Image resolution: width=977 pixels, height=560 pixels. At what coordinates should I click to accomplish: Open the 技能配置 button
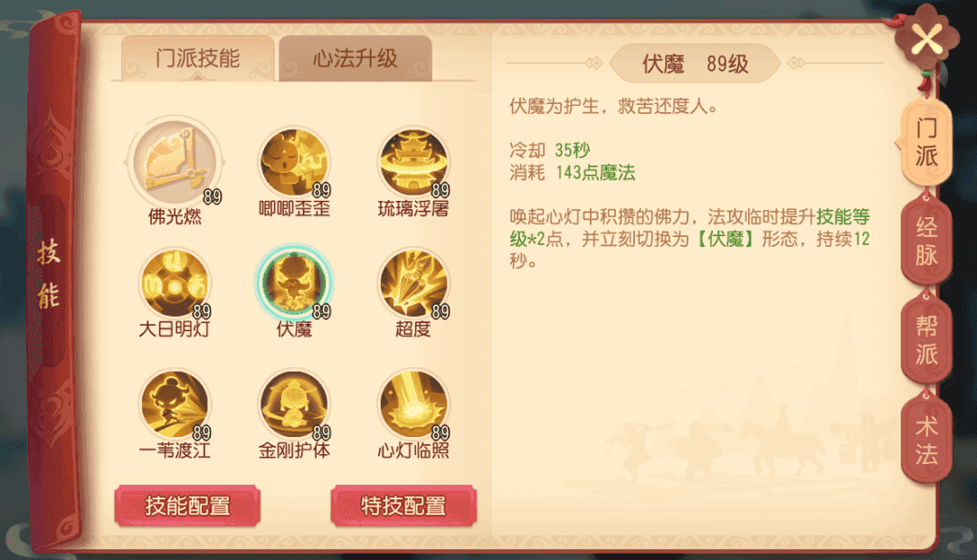click(187, 505)
